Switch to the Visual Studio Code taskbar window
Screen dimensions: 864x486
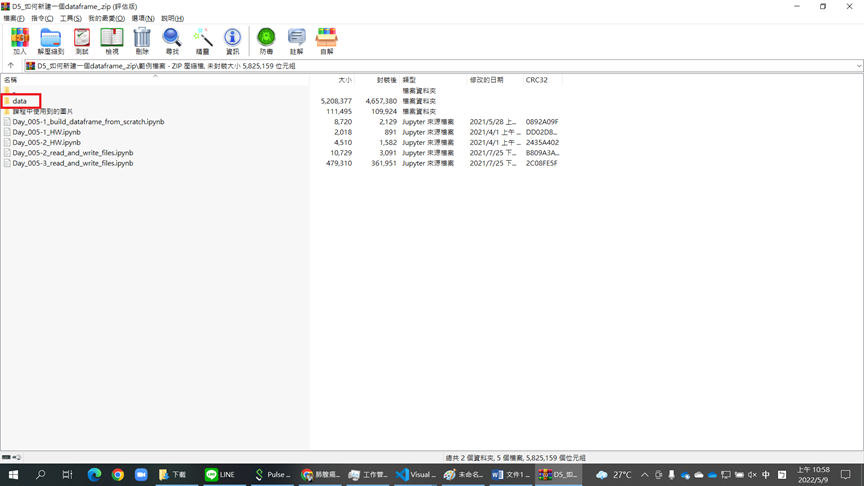tap(415, 474)
